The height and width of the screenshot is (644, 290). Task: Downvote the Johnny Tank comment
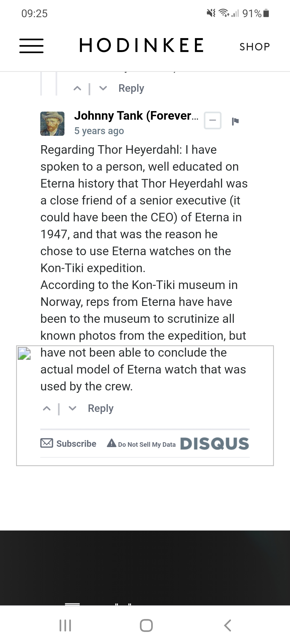click(x=73, y=409)
